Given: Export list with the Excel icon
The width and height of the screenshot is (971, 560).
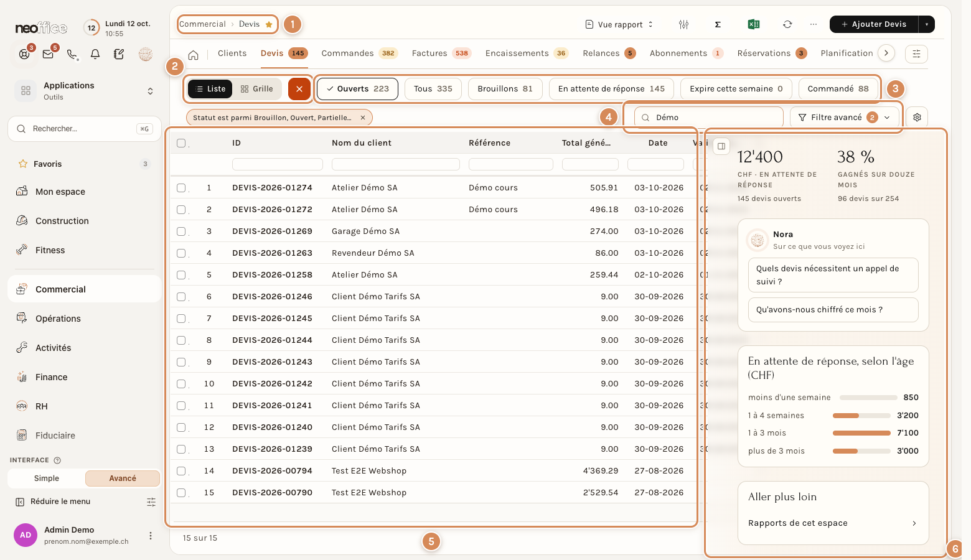Looking at the screenshot, I should [x=753, y=24].
